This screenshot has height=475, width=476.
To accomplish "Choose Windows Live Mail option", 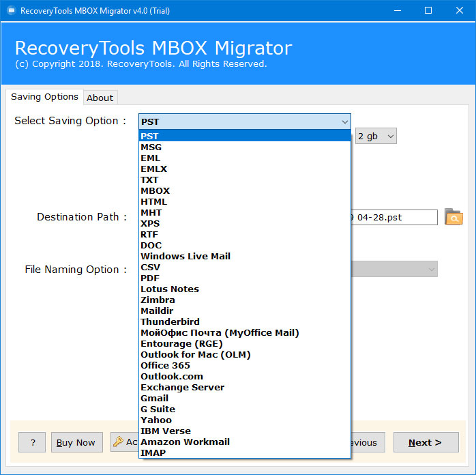I will click(245, 257).
